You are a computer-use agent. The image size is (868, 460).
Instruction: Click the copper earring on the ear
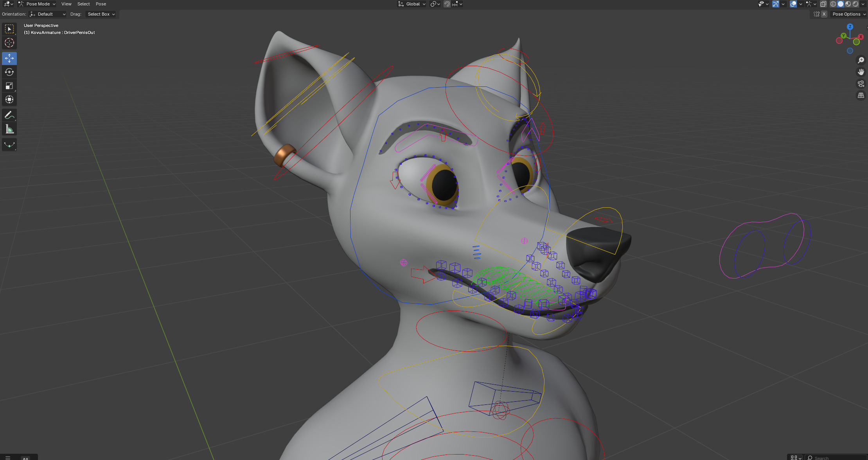[284, 155]
